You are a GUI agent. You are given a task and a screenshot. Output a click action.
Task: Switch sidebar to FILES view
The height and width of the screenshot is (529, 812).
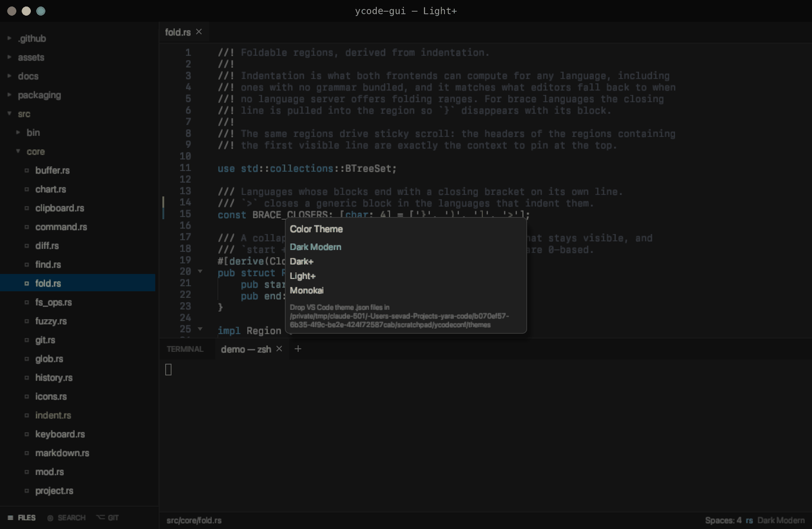pyautogui.click(x=21, y=517)
